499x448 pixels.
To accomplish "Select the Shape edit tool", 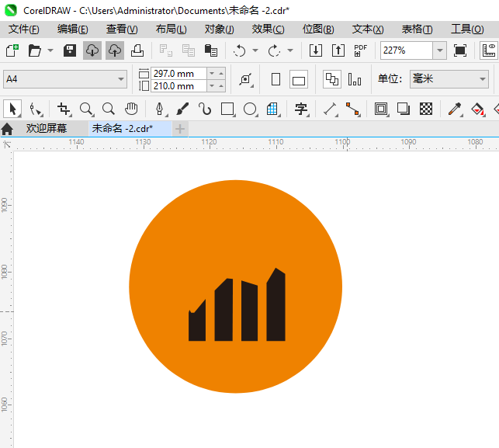I will pos(35,109).
